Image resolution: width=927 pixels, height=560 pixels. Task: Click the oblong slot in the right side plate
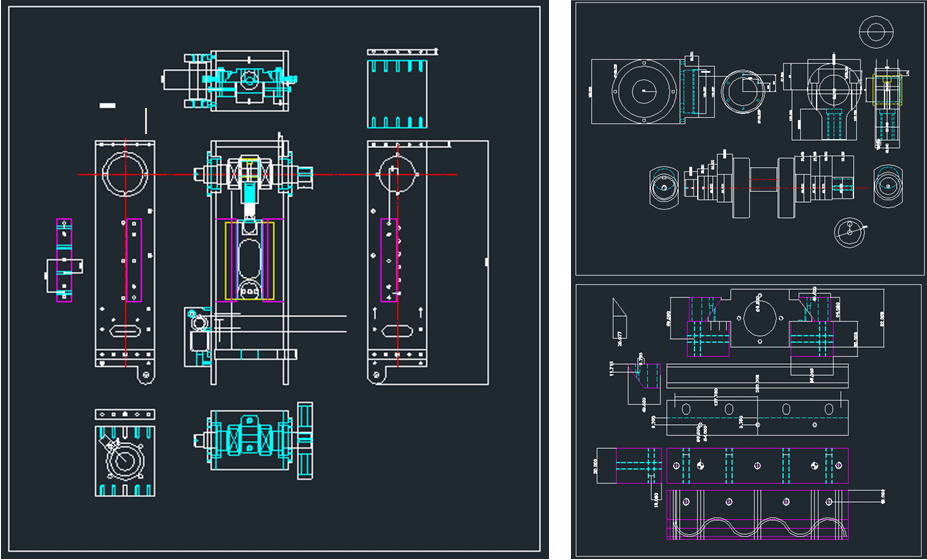point(396,329)
